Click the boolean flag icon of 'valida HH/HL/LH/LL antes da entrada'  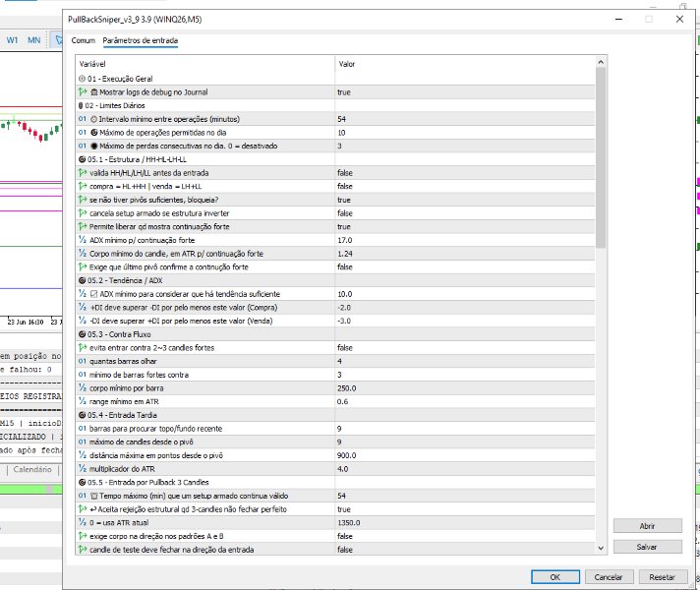coord(83,173)
